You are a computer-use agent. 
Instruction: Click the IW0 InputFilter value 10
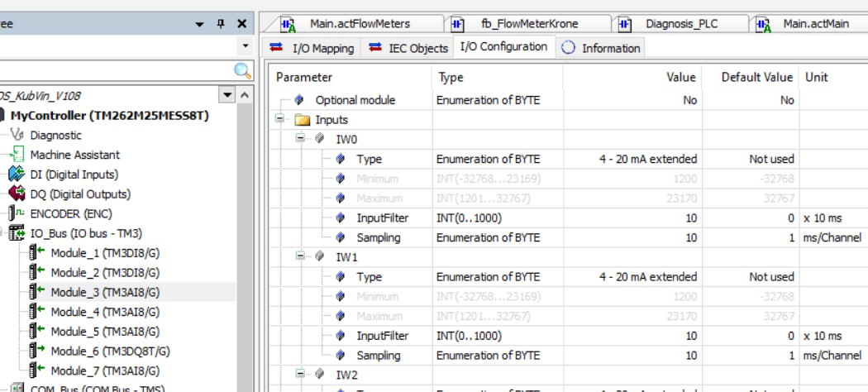tap(691, 218)
